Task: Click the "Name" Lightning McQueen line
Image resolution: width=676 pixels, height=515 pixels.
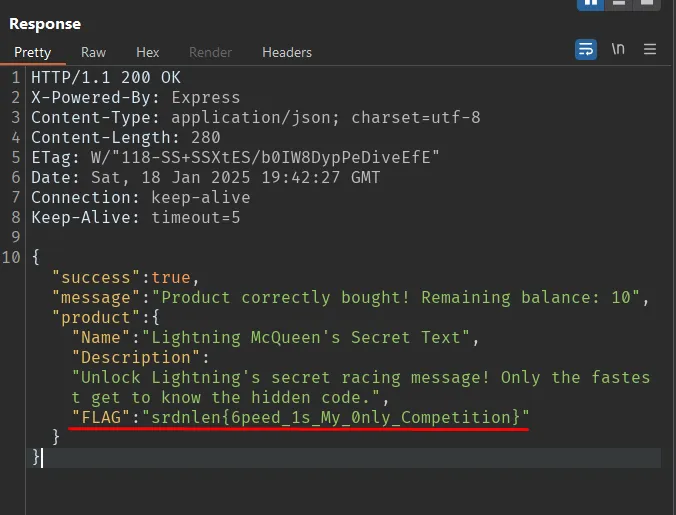Action: [x=275, y=337]
